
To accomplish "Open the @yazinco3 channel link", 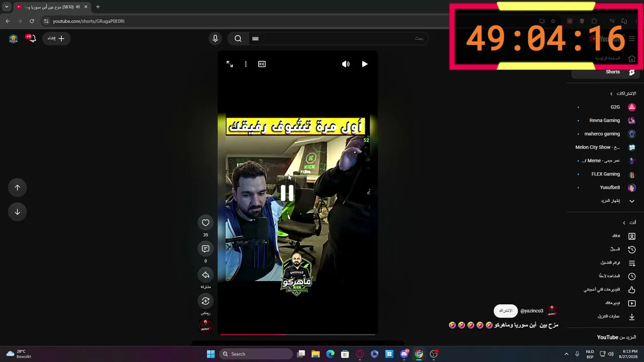I will click(x=532, y=311).
